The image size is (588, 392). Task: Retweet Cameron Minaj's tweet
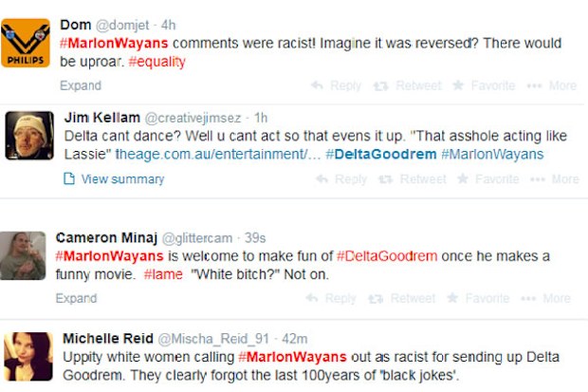tap(401, 298)
